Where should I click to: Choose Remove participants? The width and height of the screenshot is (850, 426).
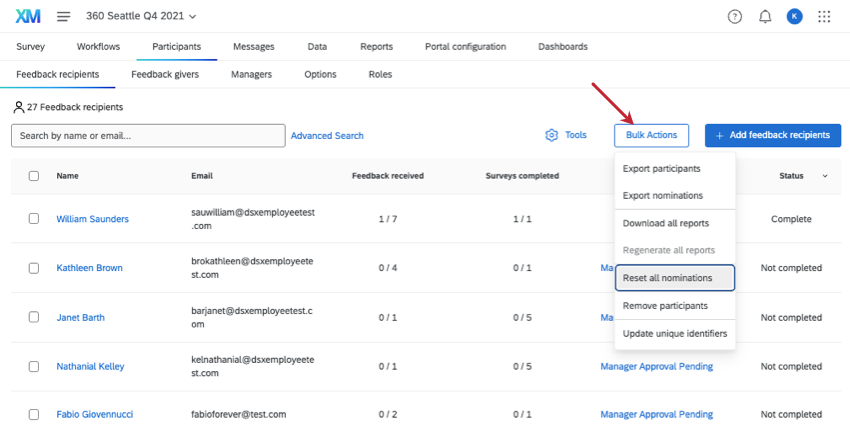(675, 306)
